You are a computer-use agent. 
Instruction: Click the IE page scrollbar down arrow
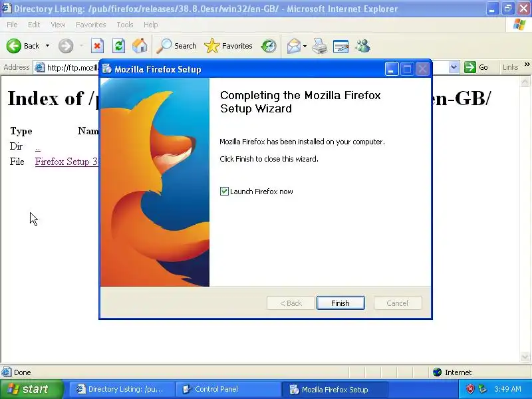(525, 356)
